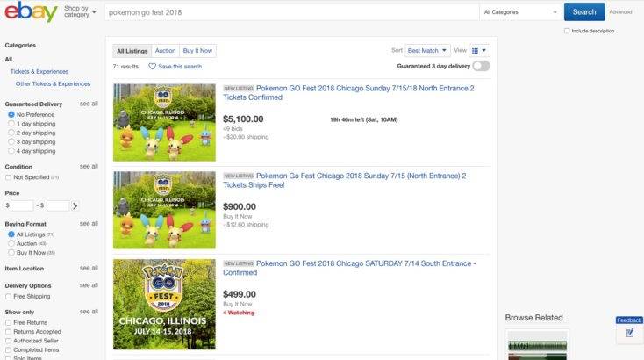Viewport: 644px width, 360px height.
Task: Open the All Categories dropdown
Action: point(520,12)
